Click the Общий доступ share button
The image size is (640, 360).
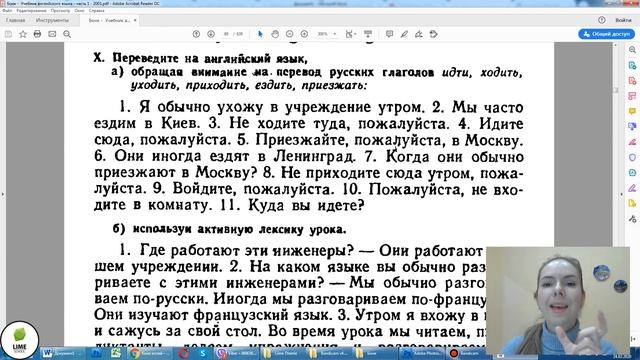(x=607, y=34)
